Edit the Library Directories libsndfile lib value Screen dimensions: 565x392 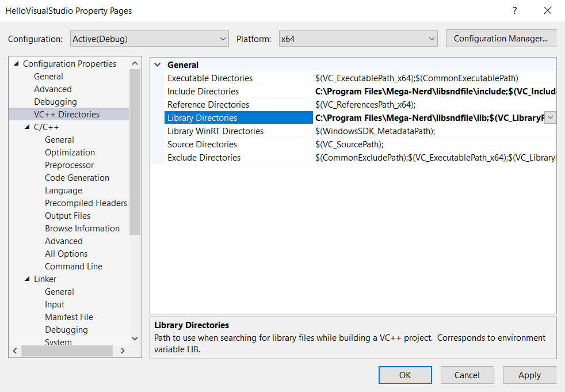pyautogui.click(x=429, y=117)
